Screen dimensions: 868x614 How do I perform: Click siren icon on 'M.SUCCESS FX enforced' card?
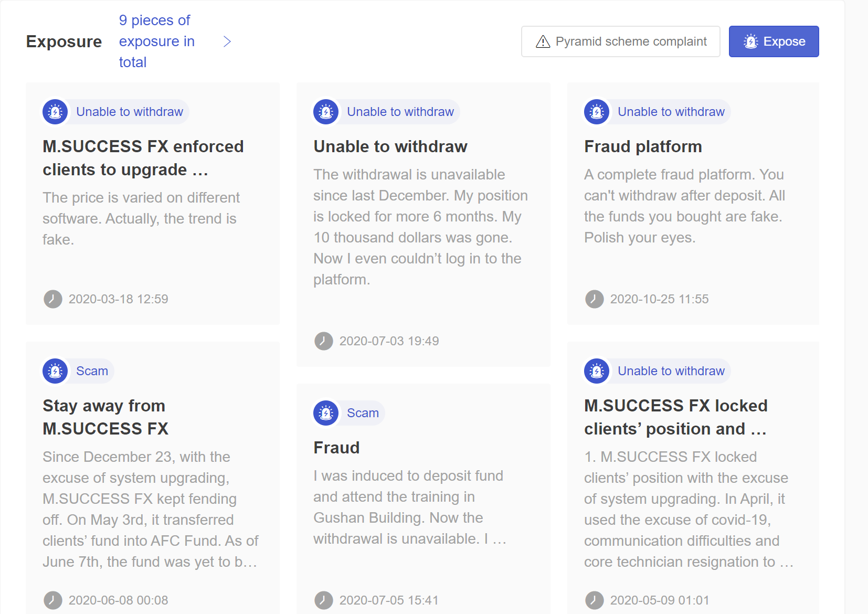coord(55,112)
